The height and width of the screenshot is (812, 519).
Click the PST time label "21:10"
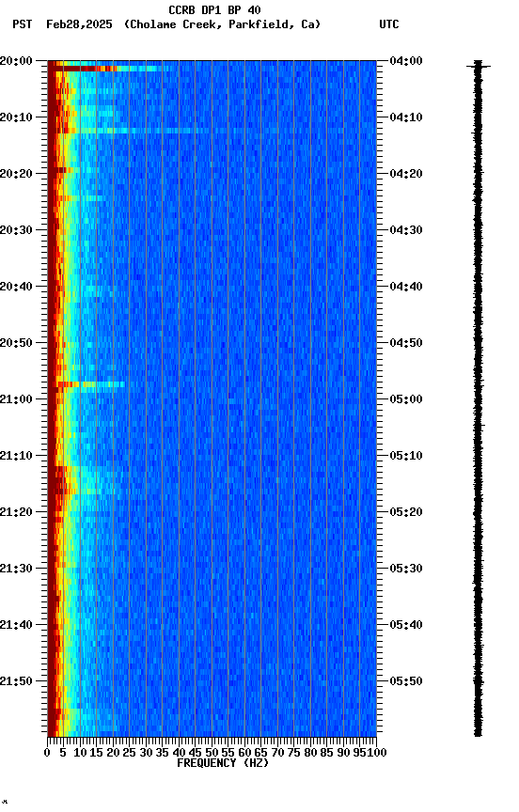pos(16,456)
